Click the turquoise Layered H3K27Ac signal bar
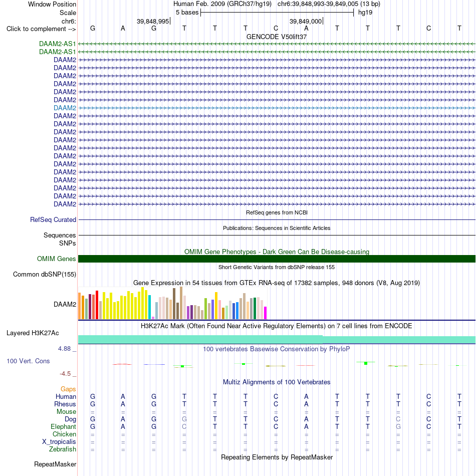This screenshot has width=476, height=476. tap(277, 339)
